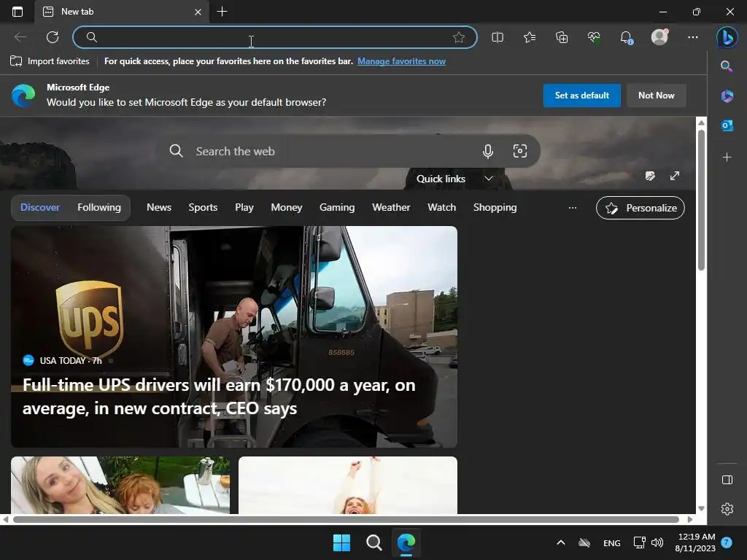This screenshot has height=560, width=747.
Task: Open the volume speaker tray icon
Action: 657,542
